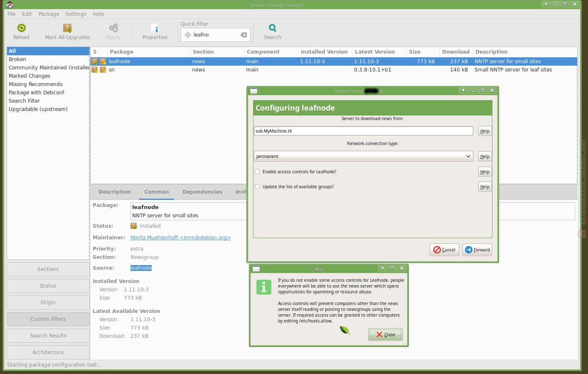Click the Reload toolbar icon
Viewport: 588px width, 374px height.
[x=22, y=28]
